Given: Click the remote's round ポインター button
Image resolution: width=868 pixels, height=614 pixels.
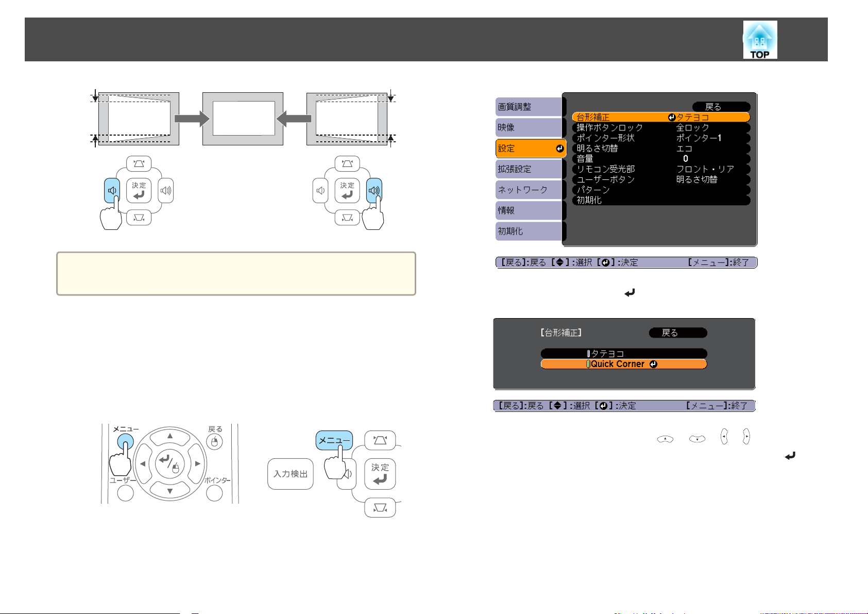Looking at the screenshot, I should point(214,493).
